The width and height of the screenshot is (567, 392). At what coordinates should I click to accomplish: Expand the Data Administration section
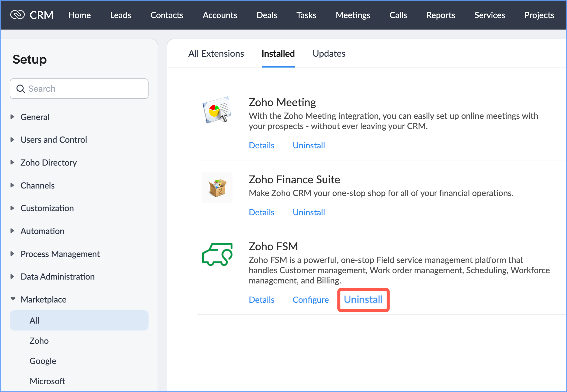[12, 277]
